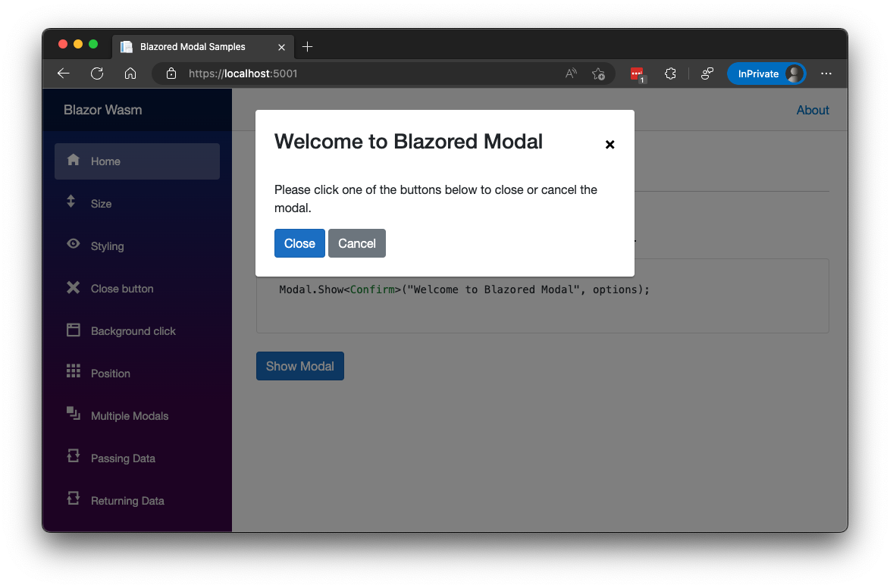Screen dimensions: 890x588
Task: Go back with the browser back arrow
Action: 64,73
